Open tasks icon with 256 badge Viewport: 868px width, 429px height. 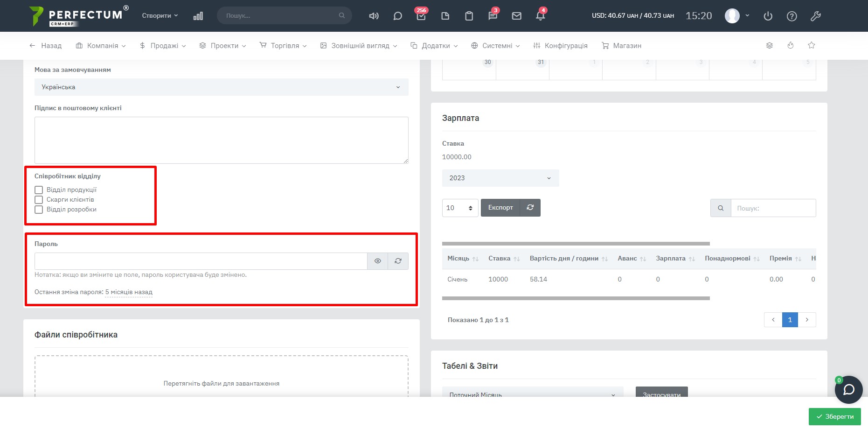(421, 16)
